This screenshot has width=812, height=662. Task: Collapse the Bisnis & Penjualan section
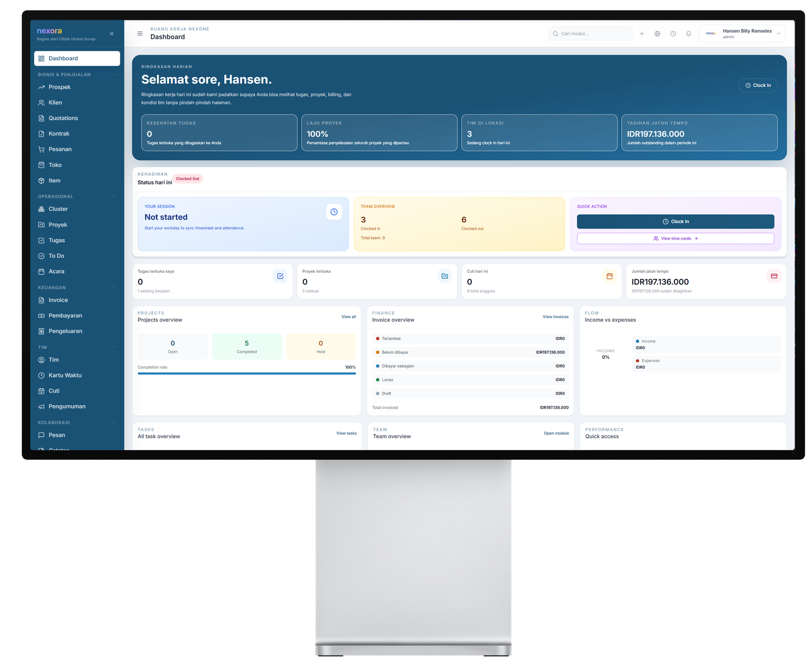(114, 75)
